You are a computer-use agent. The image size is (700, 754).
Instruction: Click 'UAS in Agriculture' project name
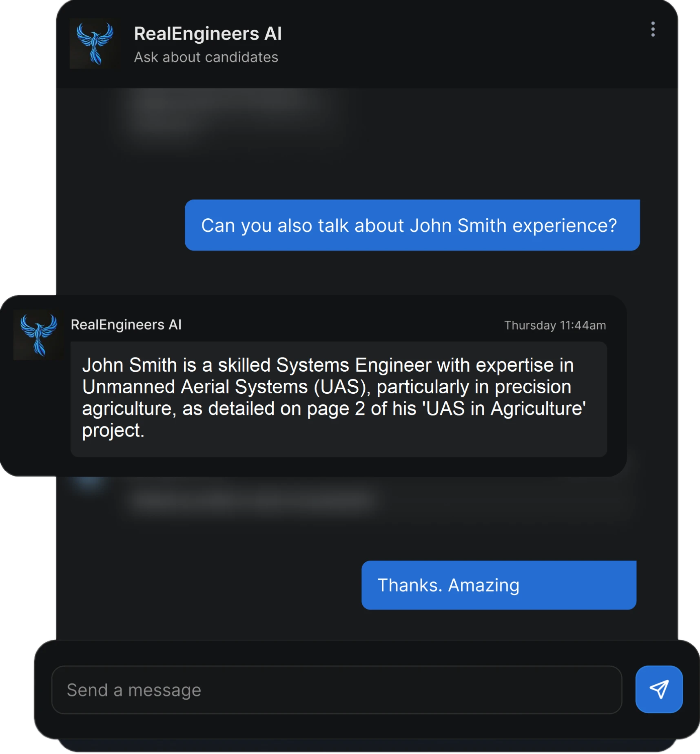[x=506, y=408]
